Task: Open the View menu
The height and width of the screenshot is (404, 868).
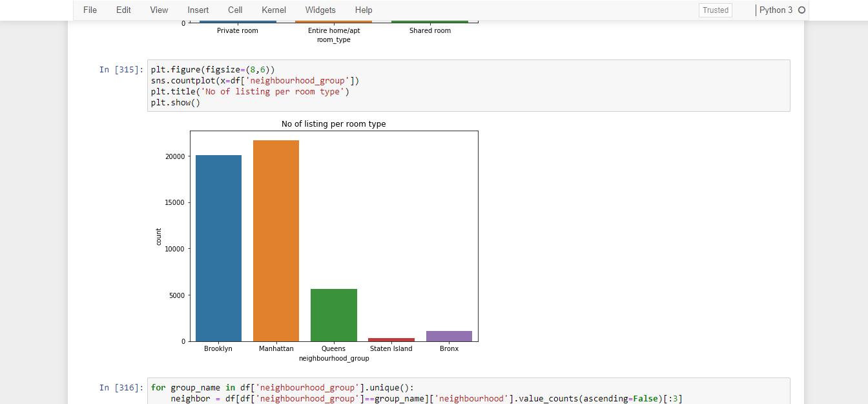Action: 159,10
